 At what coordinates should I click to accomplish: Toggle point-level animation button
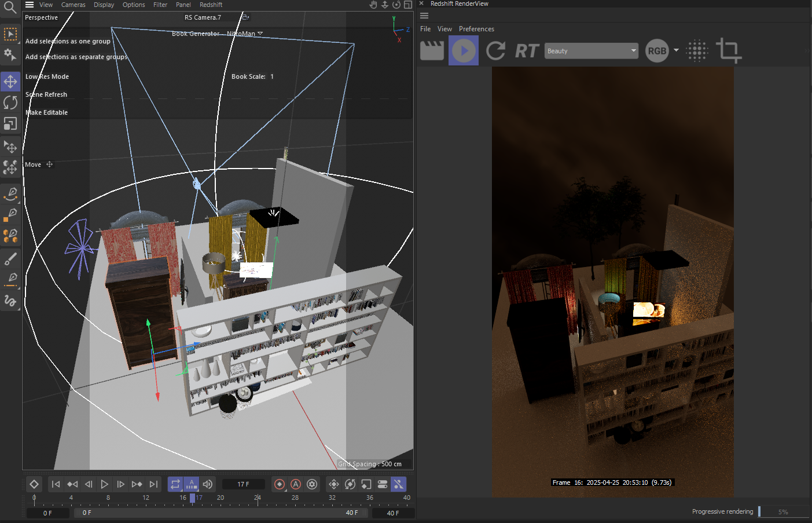399,484
